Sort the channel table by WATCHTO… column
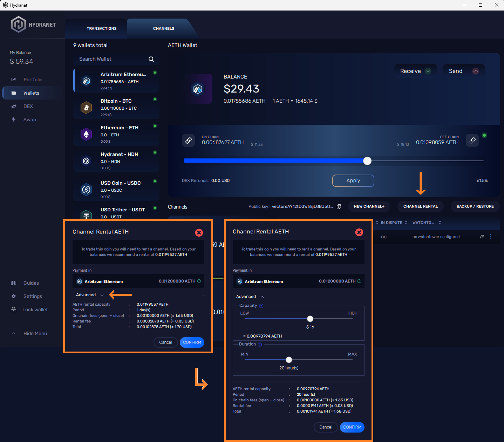The width and height of the screenshot is (504, 442). [427, 223]
